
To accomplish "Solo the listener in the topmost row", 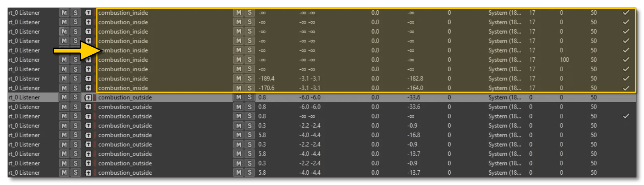I will (x=75, y=13).
